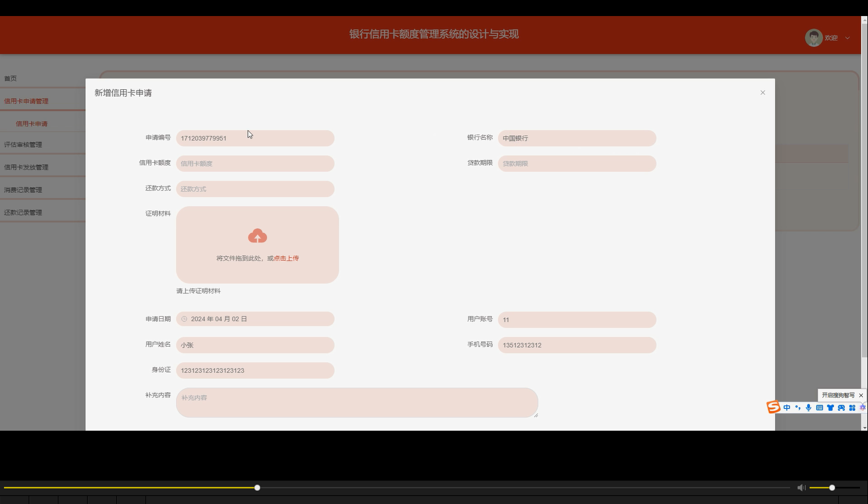
Task: Open the Sogou soft keyboard icon
Action: click(x=820, y=407)
